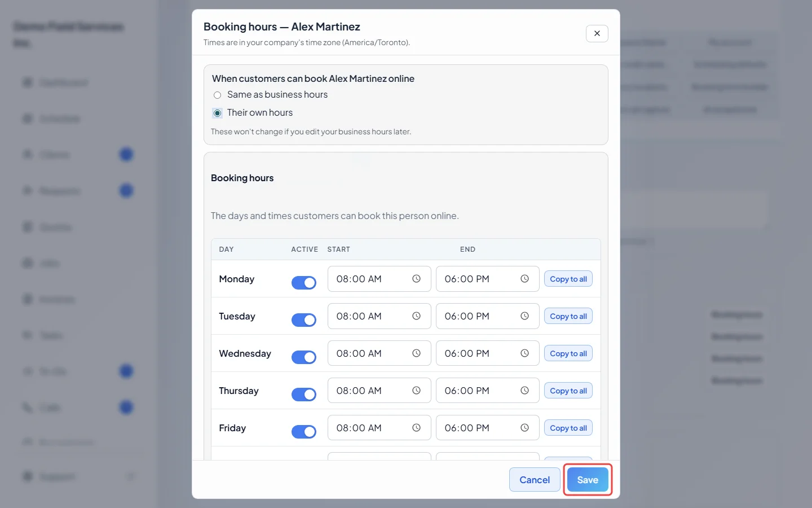
Task: Open the clock picker for Thursday start time
Action: click(x=416, y=391)
